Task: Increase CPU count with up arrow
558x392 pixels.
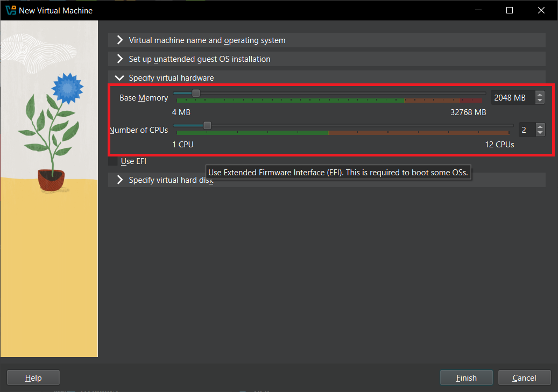Action: pos(540,127)
